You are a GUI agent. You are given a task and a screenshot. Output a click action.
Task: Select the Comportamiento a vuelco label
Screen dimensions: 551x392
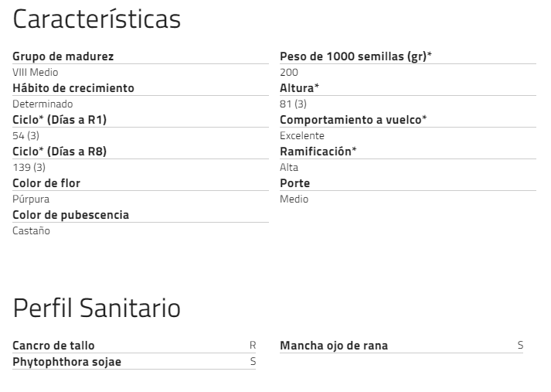[x=353, y=120]
